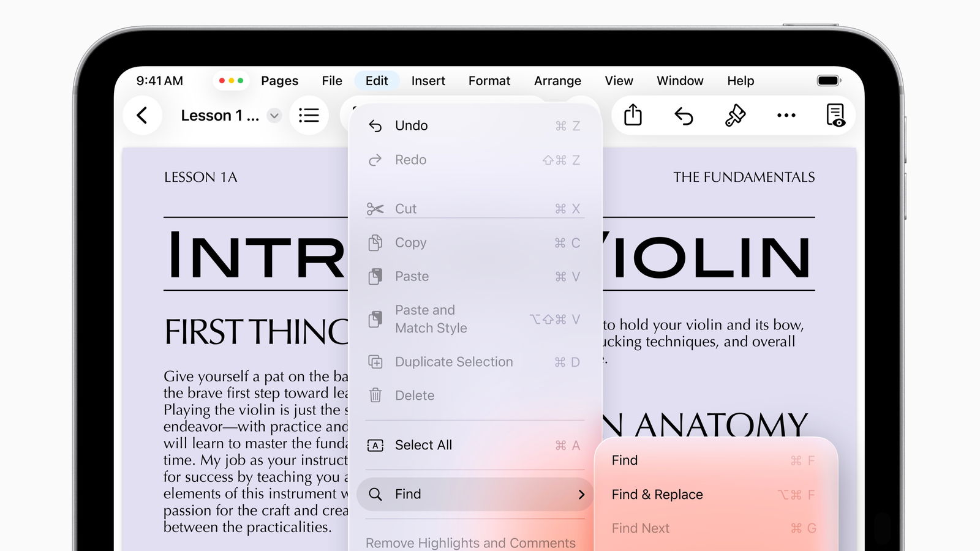Open the Window menu
This screenshot has width=980, height=551.
[680, 81]
